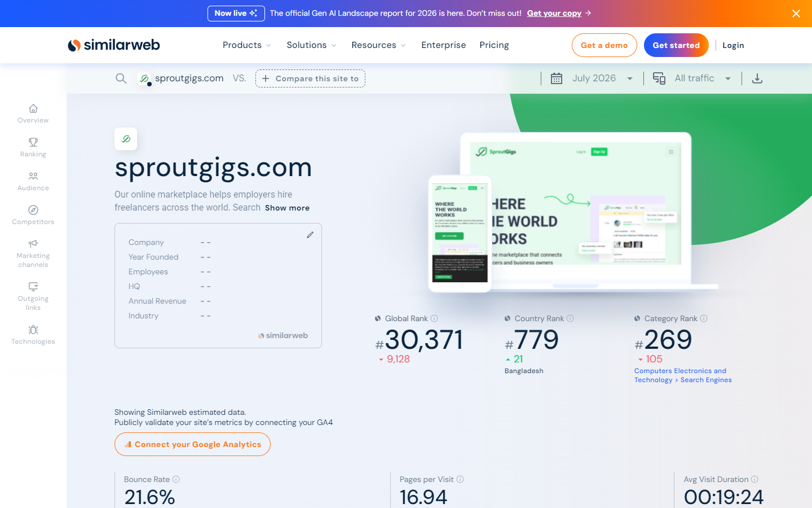
Task: Expand the Resources menu
Action: pyautogui.click(x=378, y=45)
